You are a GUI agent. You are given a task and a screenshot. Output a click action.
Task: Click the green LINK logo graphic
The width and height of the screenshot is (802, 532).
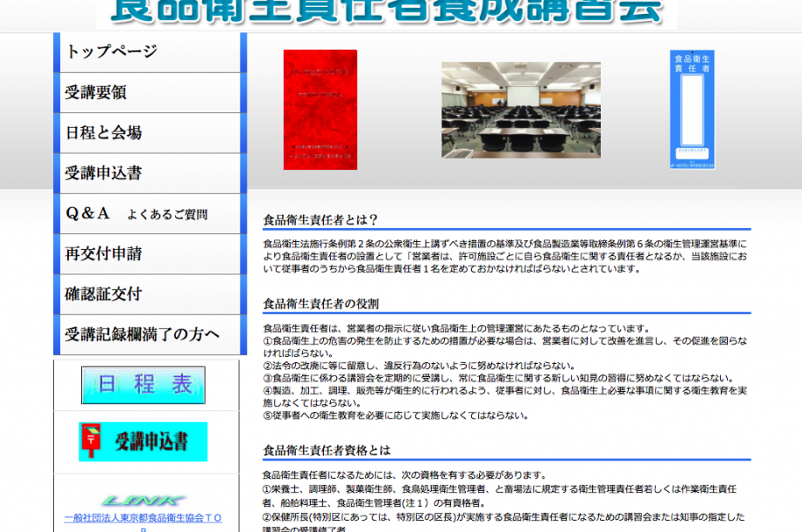[143, 501]
